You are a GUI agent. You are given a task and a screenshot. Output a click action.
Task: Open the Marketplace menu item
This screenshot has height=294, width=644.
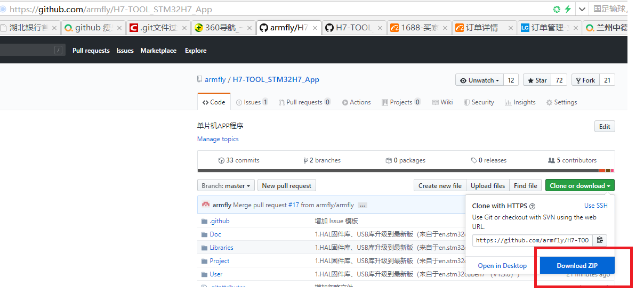(x=158, y=51)
